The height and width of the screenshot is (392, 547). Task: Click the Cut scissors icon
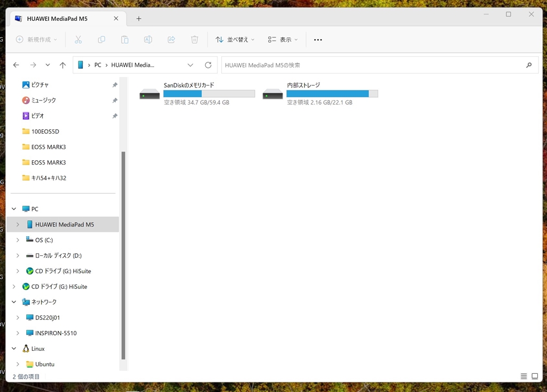coord(78,40)
